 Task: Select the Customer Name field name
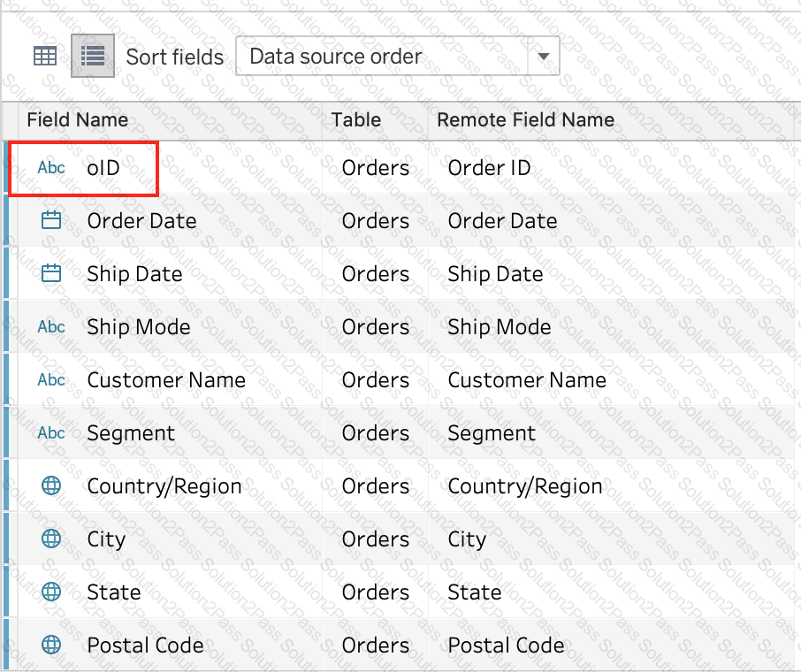coord(166,380)
